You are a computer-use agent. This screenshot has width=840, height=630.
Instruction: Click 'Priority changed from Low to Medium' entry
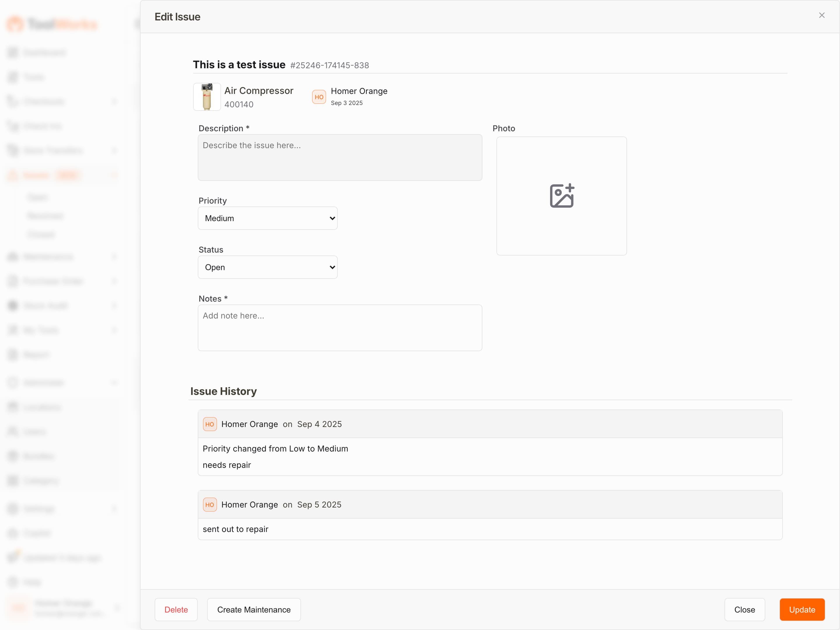click(x=275, y=449)
